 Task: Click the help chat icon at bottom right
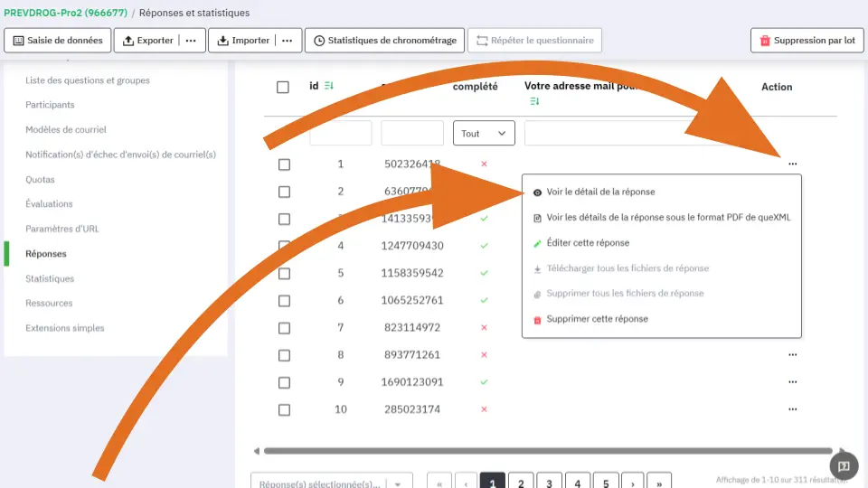843,466
